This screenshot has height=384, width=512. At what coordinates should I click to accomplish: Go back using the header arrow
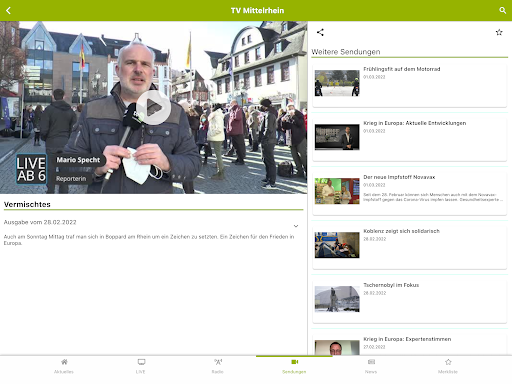click(8, 11)
